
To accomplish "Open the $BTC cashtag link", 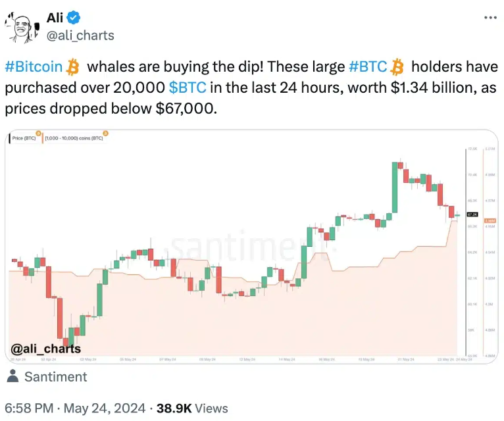I will [x=188, y=87].
